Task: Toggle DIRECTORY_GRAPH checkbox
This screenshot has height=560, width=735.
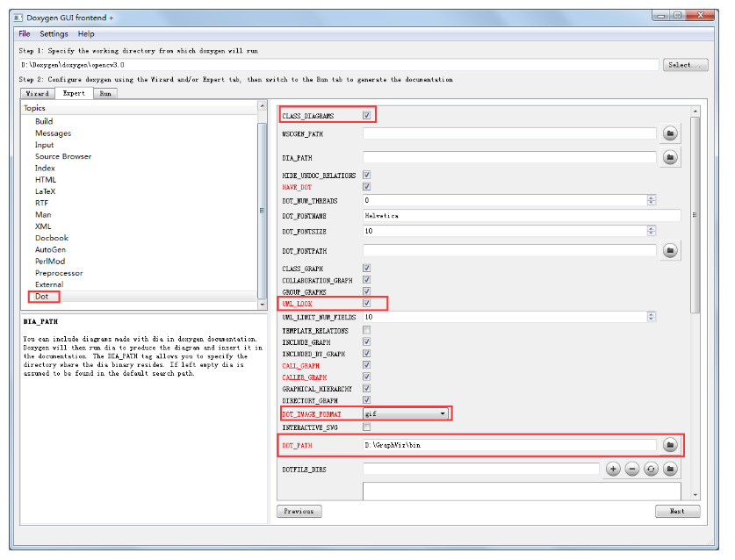Action: [366, 400]
